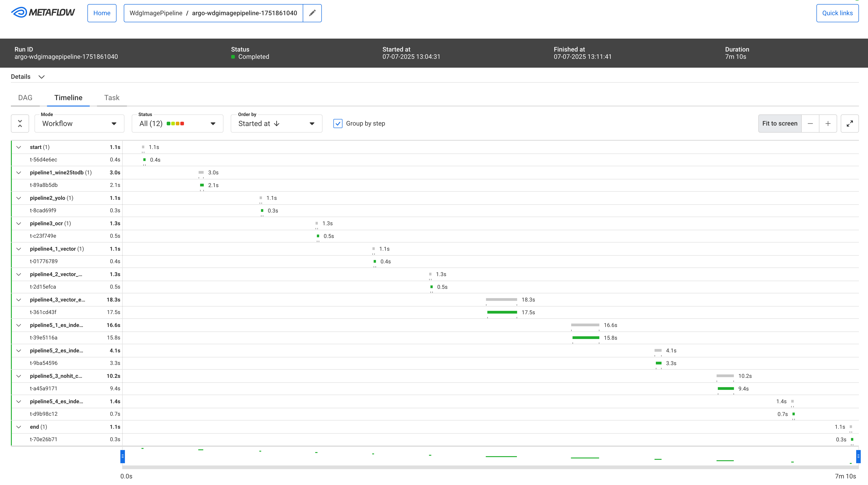Open the Mode Workflow dropdown
This screenshot has height=485, width=868.
point(79,124)
